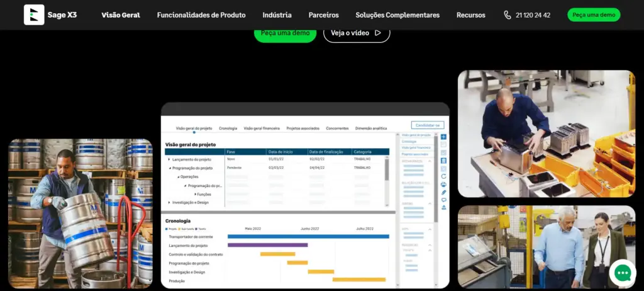Select the Visão geral do projeto tab
Viewport: 644px width, 291px height.
194,128
